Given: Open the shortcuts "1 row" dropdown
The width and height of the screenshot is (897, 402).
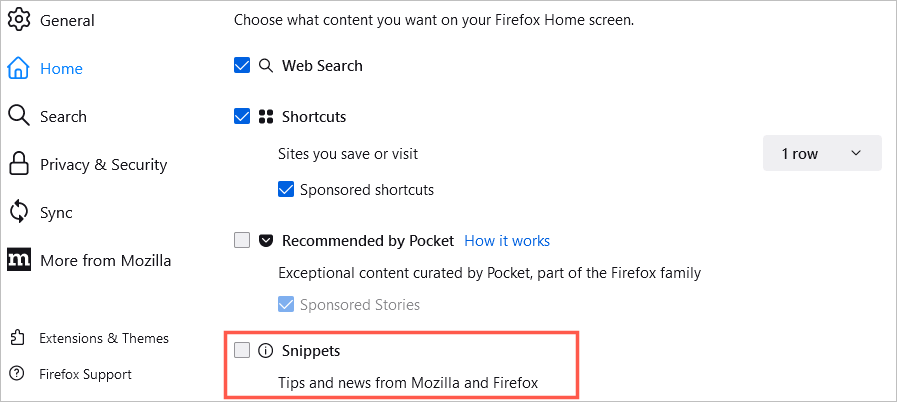Looking at the screenshot, I should (822, 153).
